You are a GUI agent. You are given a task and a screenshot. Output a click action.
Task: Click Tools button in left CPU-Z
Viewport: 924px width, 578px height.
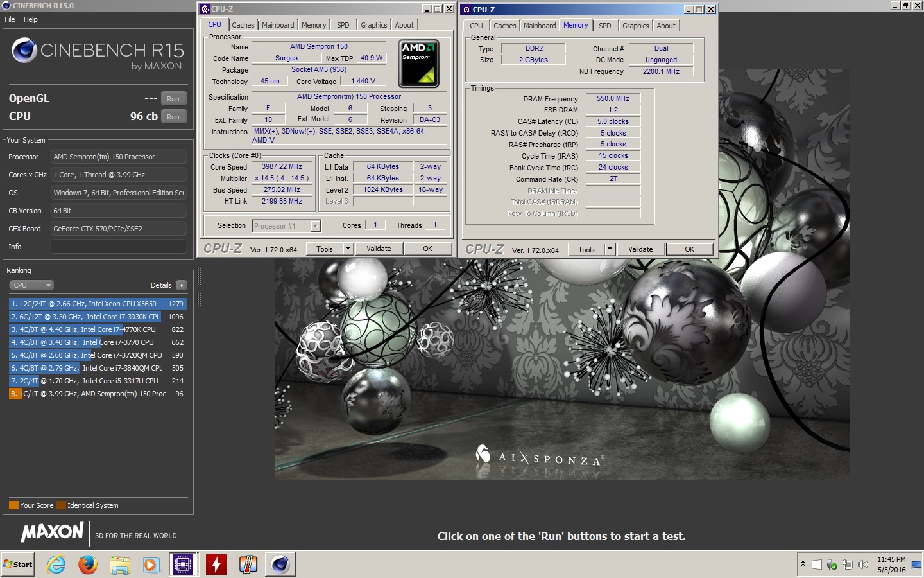coord(325,249)
